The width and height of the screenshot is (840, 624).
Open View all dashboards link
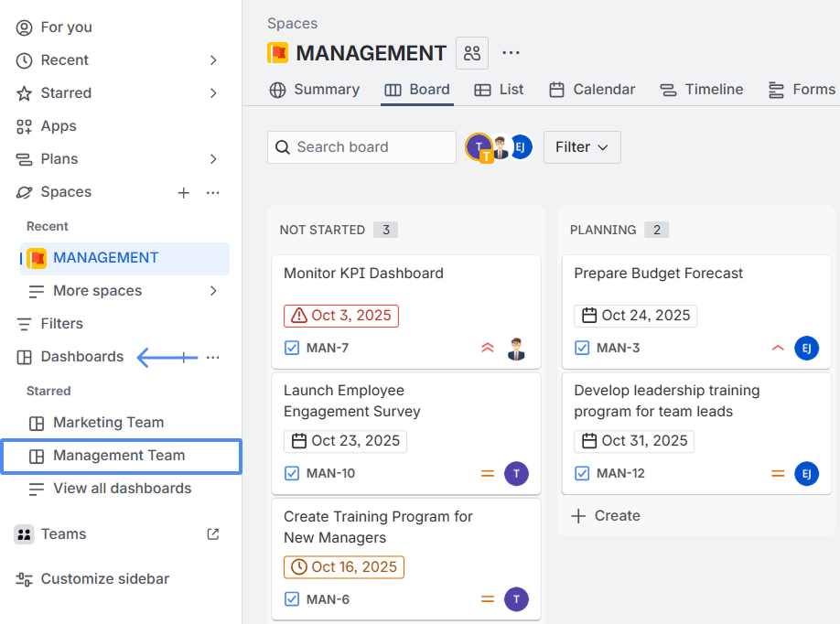tap(122, 489)
